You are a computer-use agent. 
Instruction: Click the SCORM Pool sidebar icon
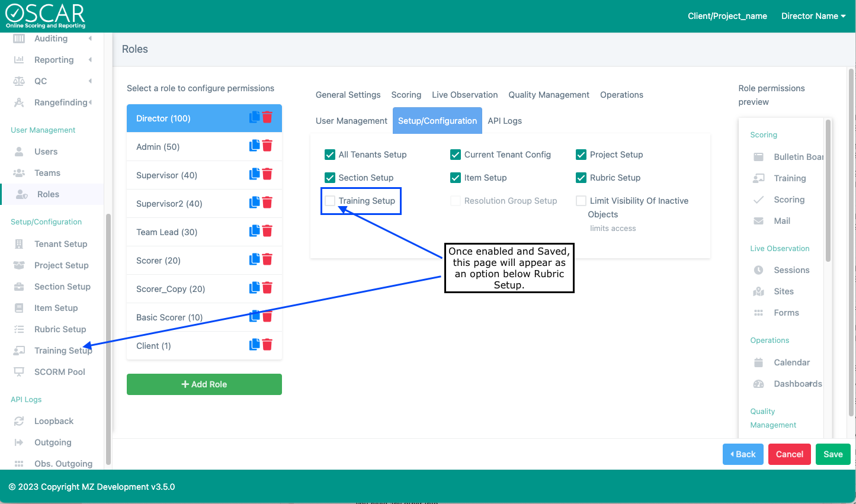click(x=19, y=372)
